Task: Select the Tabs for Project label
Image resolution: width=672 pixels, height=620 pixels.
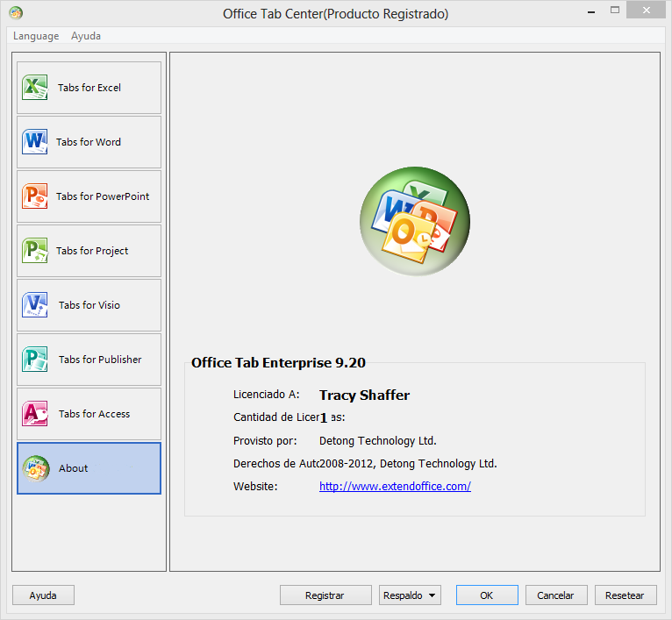Action: pyautogui.click(x=92, y=251)
